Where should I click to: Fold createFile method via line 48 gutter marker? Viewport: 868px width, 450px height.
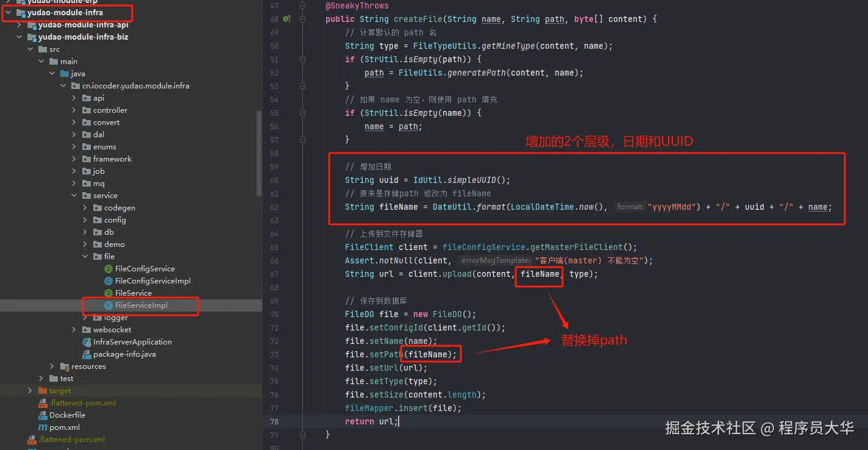(x=302, y=19)
